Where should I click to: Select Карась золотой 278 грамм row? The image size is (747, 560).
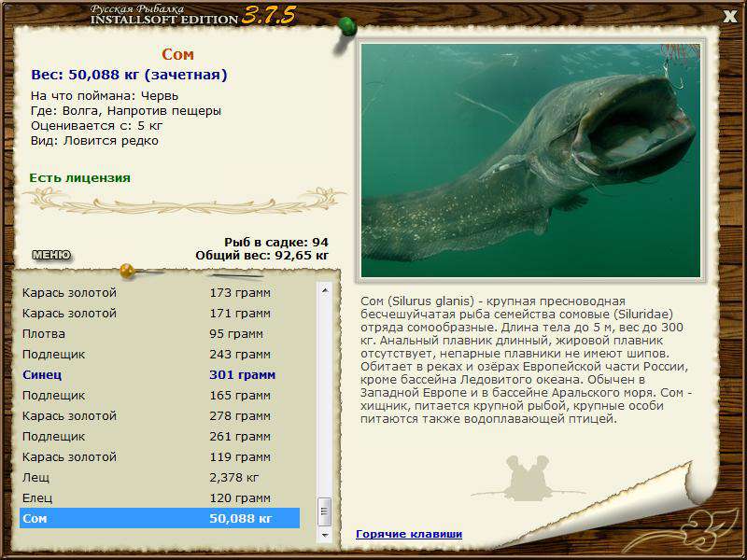(160, 415)
